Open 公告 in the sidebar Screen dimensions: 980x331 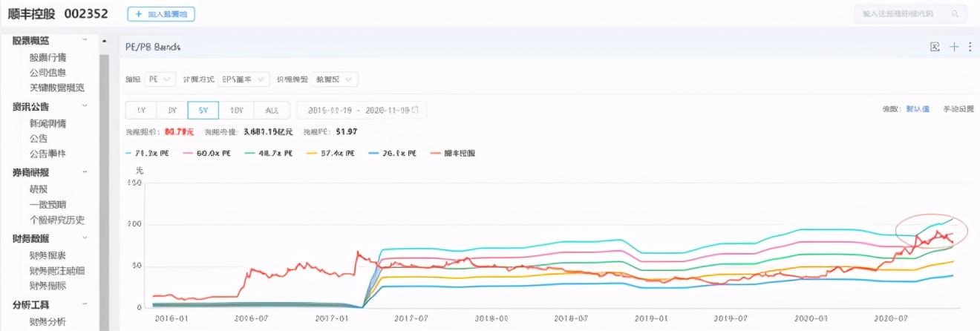coord(39,138)
